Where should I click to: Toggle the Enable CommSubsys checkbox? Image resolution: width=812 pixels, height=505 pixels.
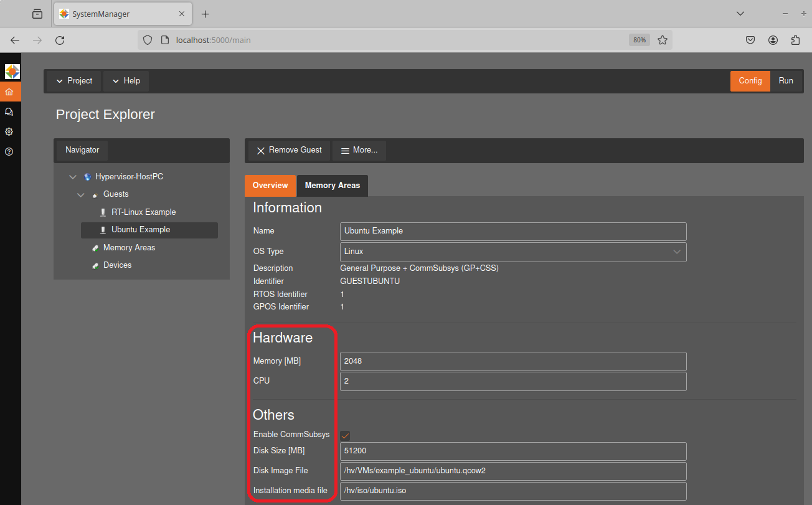345,435
